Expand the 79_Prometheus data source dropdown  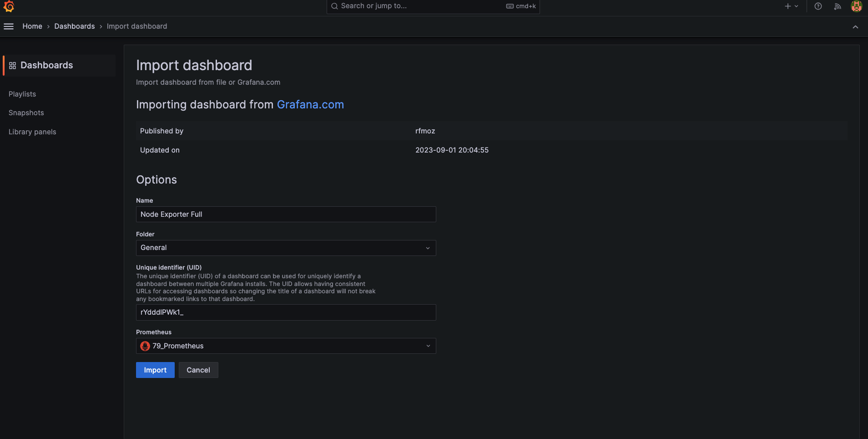click(x=286, y=346)
